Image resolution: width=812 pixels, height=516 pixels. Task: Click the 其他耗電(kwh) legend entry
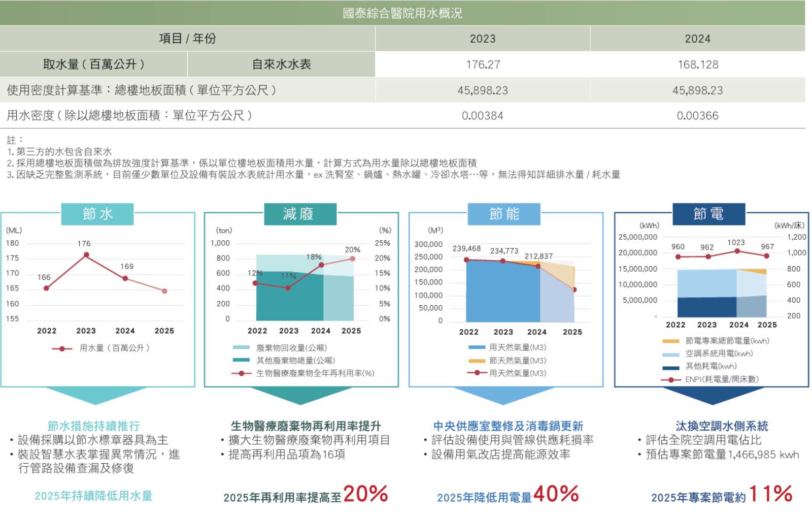[x=700, y=366]
